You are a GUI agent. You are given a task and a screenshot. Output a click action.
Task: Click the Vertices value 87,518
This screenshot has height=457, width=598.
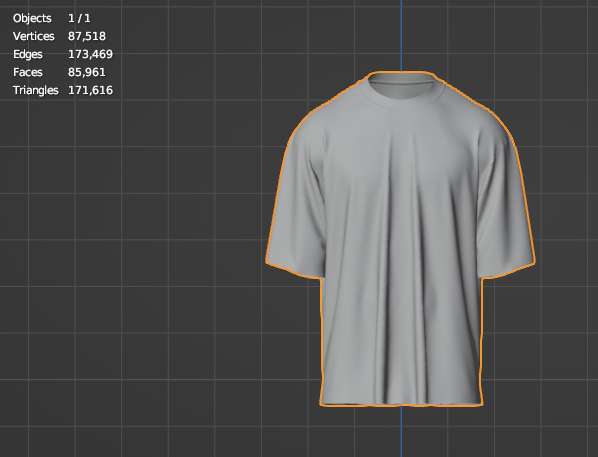coord(87,36)
